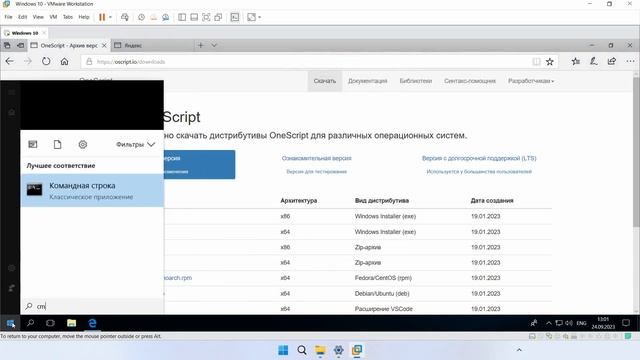The width and height of the screenshot is (640, 360).
Task: Switch to VMware Unity mode
Action: [x=218, y=17]
